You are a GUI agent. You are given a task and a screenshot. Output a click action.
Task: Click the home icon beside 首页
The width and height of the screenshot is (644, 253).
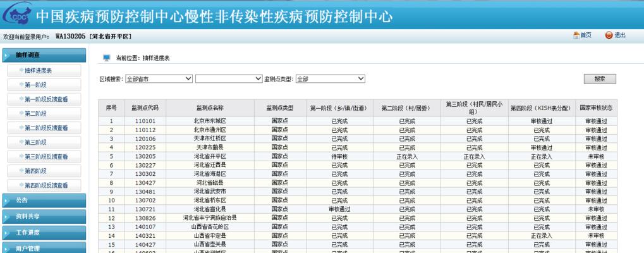point(576,35)
